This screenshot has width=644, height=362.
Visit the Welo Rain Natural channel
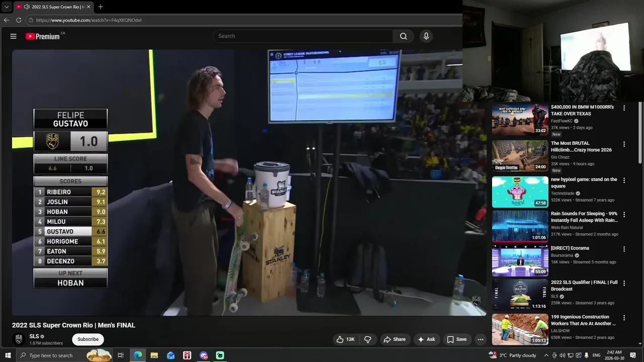(567, 228)
